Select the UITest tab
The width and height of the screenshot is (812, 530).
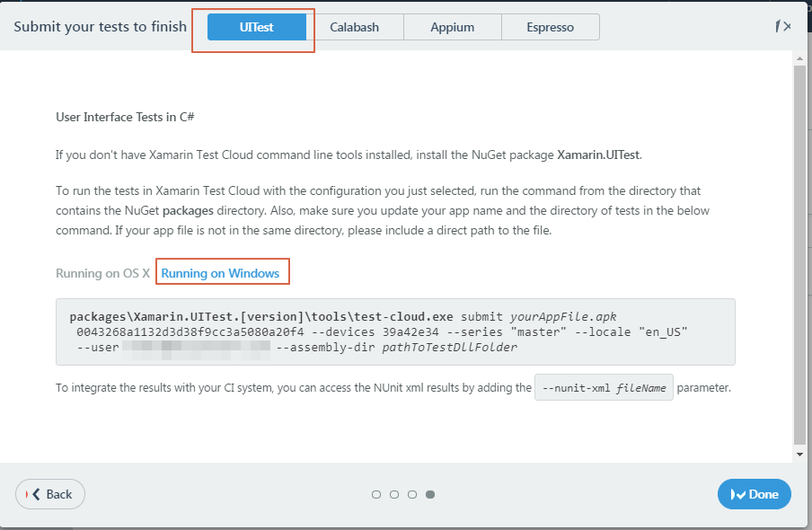click(256, 27)
